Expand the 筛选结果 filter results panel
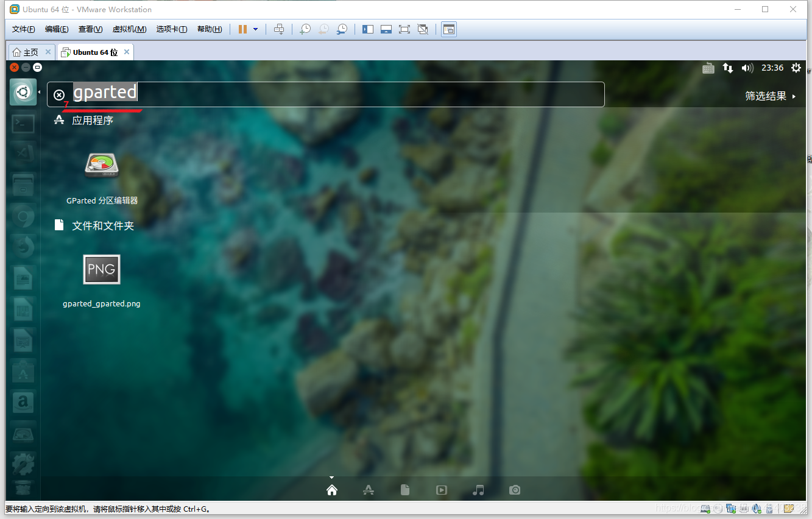This screenshot has height=519, width=812. (770, 96)
